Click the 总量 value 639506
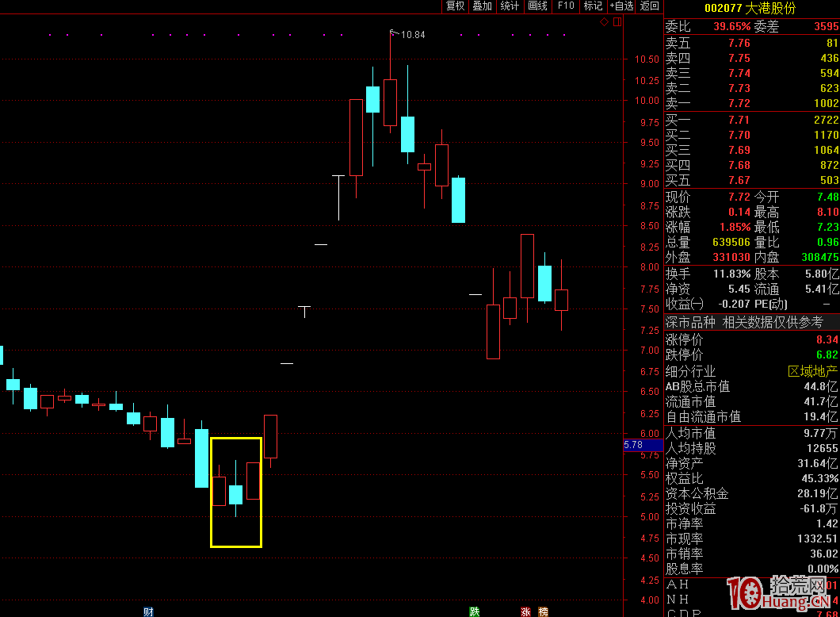This screenshot has width=840, height=617. [x=731, y=242]
